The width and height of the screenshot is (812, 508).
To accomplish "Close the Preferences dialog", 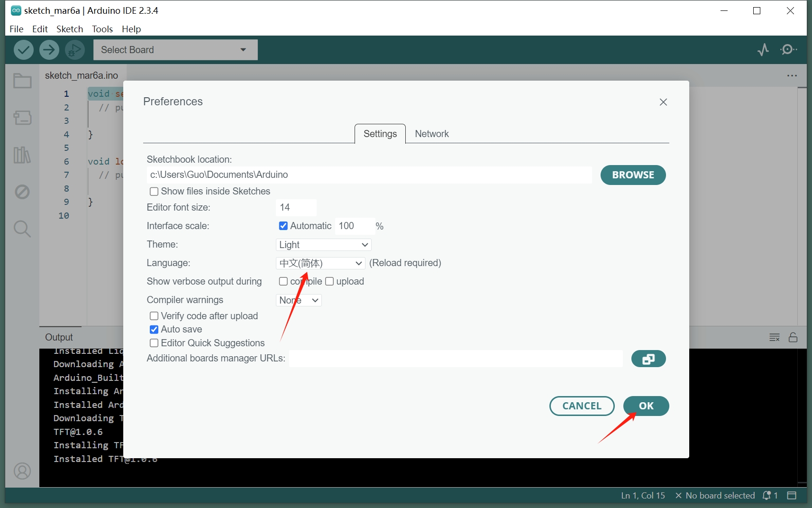I will tap(663, 102).
